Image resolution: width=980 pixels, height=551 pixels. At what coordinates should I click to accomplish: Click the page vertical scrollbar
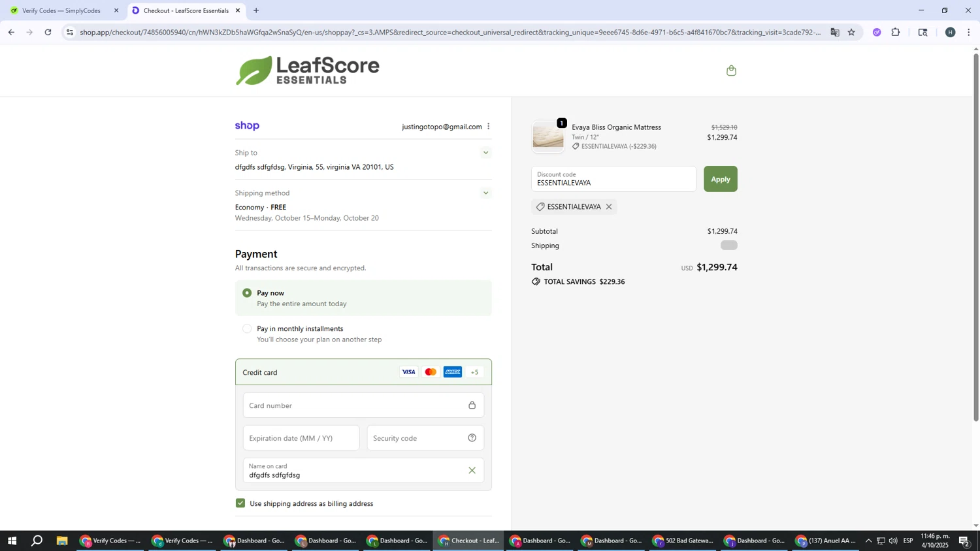[x=976, y=237]
